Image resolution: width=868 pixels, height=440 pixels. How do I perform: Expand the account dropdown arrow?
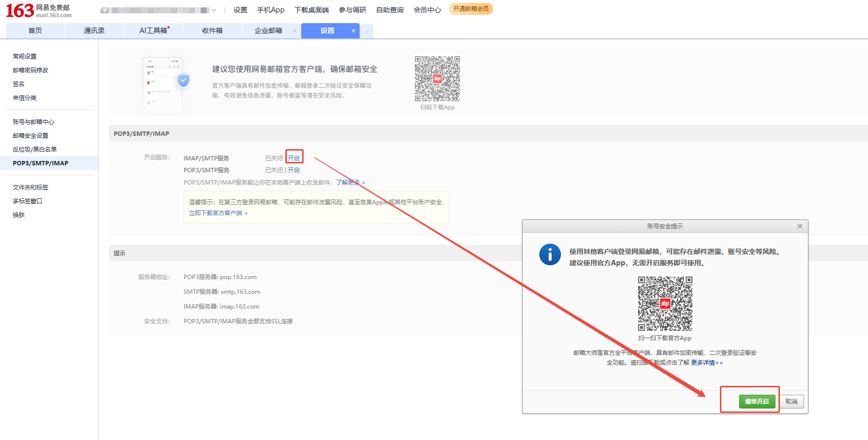[x=214, y=10]
